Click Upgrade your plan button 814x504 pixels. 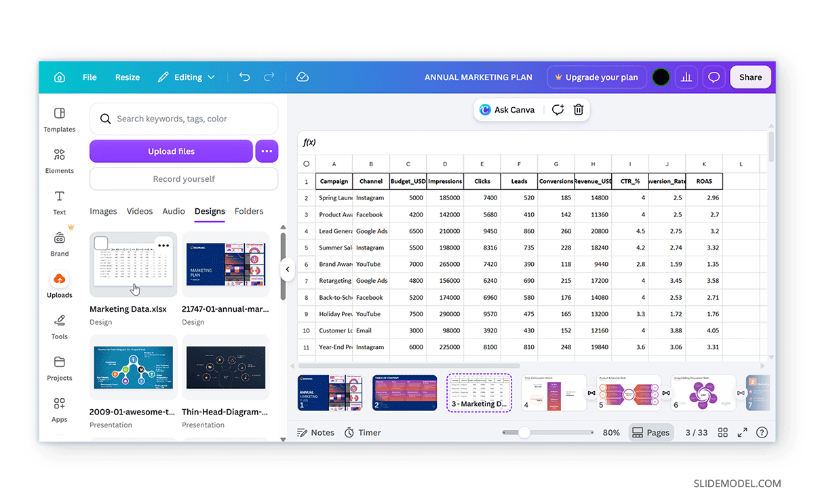click(x=596, y=77)
